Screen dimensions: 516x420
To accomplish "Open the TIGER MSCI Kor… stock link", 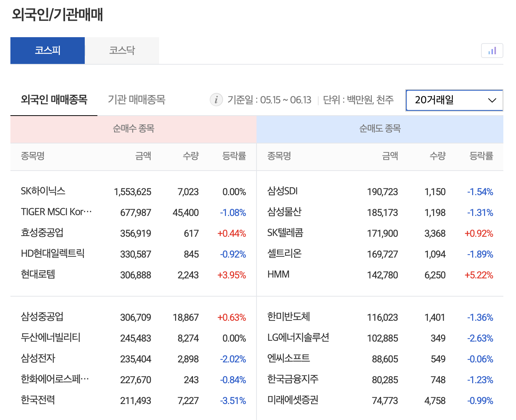I will 56,212.
